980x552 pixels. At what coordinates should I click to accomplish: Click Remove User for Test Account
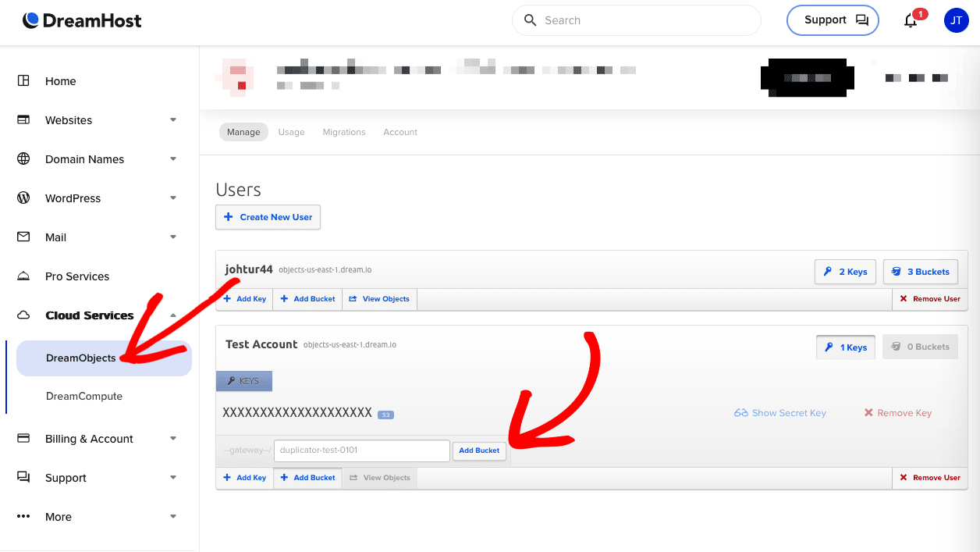point(930,478)
